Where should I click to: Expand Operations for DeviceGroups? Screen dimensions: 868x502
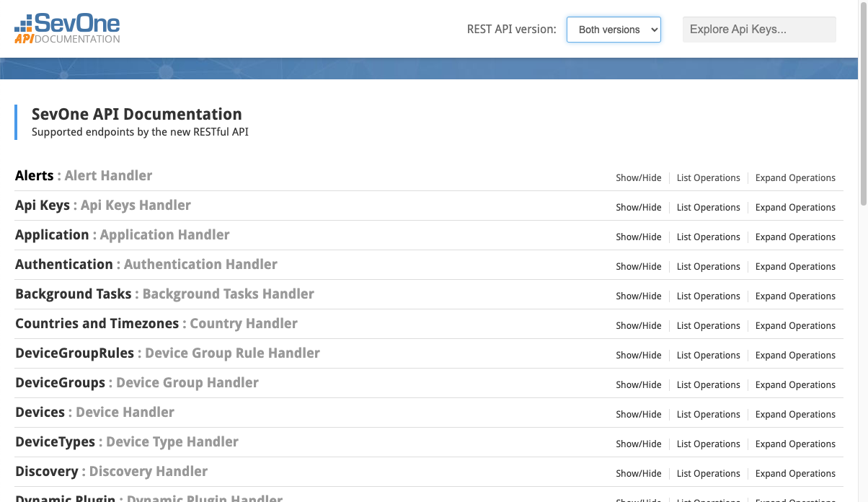pos(795,384)
